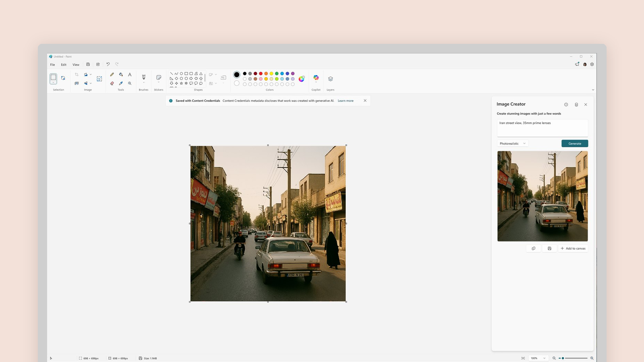Copy generated image in Image Creator

coord(533,249)
